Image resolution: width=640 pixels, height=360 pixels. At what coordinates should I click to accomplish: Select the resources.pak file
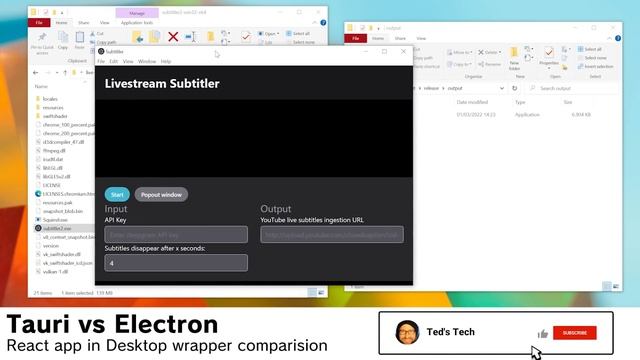coord(57,202)
